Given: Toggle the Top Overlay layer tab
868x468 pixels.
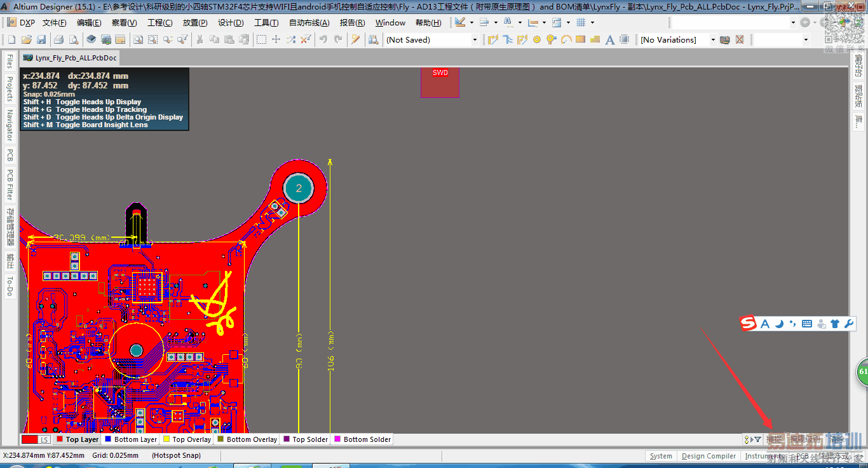Looking at the screenshot, I should tap(187, 439).
